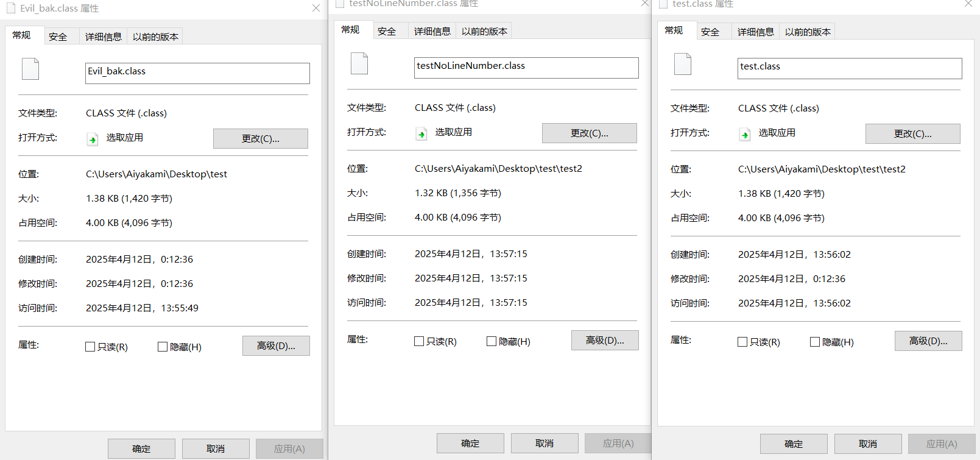Enable 隐藏(H) in testNoLineNumber.class window
This screenshot has height=460, width=980.
click(x=492, y=341)
